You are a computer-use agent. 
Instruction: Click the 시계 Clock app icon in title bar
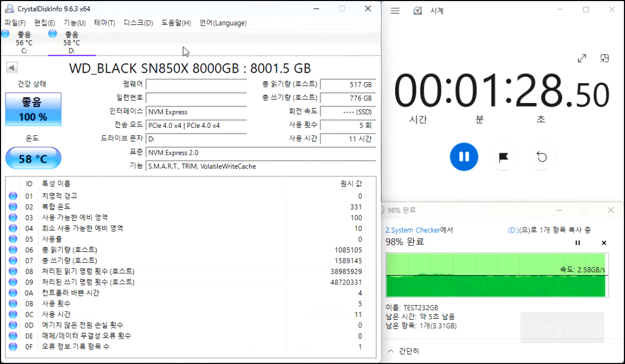(x=418, y=10)
